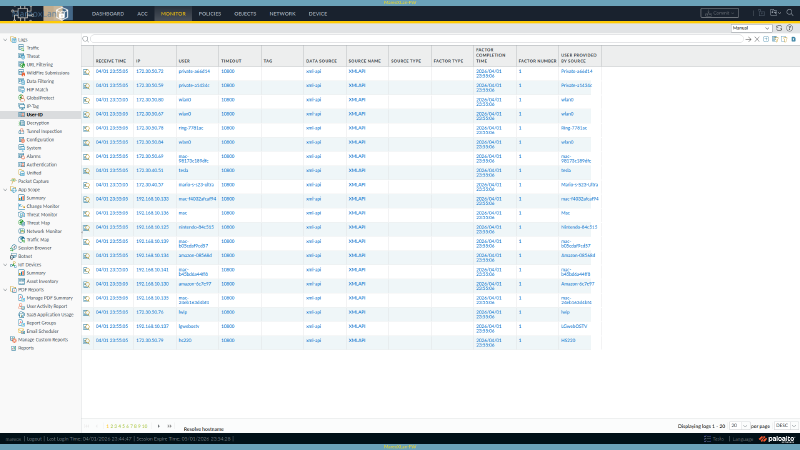Open the User Activity Report
The height and width of the screenshot is (450, 800).
pos(47,307)
